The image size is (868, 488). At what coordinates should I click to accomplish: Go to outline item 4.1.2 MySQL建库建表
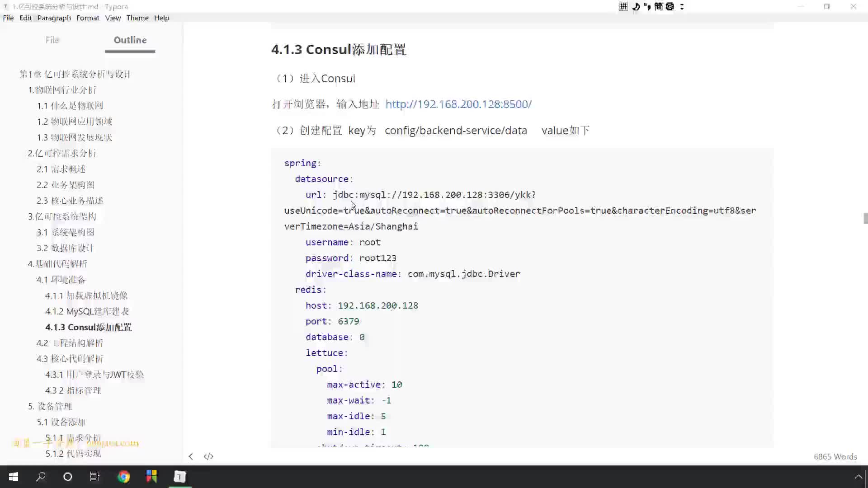(x=87, y=311)
